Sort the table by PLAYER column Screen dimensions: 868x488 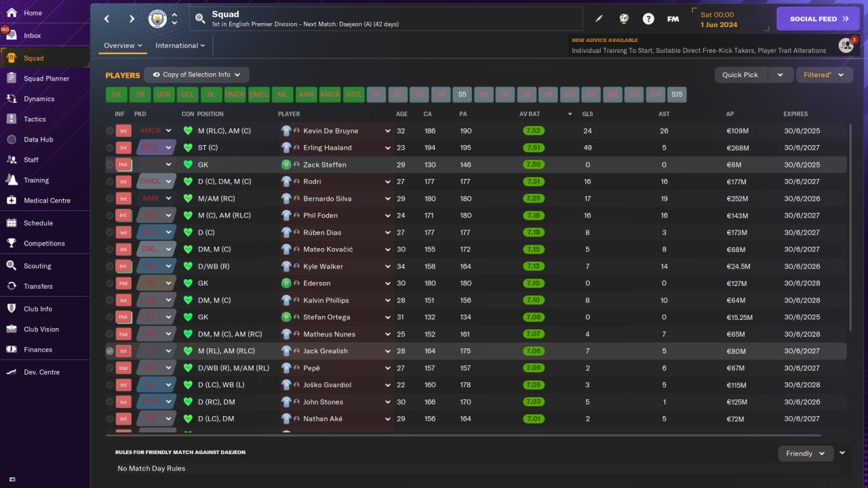point(289,114)
